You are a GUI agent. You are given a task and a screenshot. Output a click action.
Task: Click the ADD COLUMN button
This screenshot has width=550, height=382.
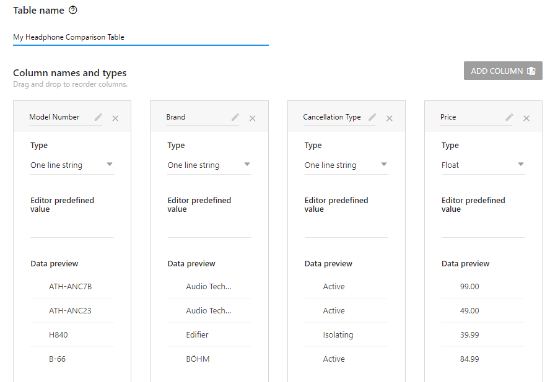pos(503,71)
